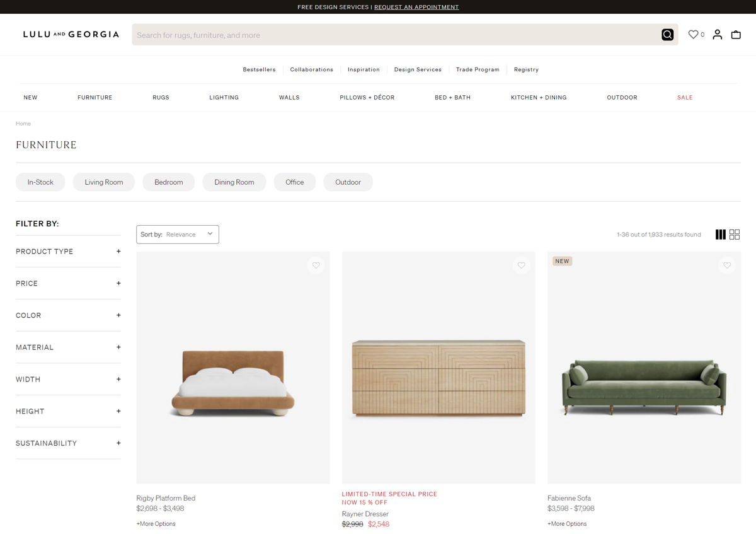Click the Home breadcrumb
The image size is (756, 534).
tap(23, 124)
